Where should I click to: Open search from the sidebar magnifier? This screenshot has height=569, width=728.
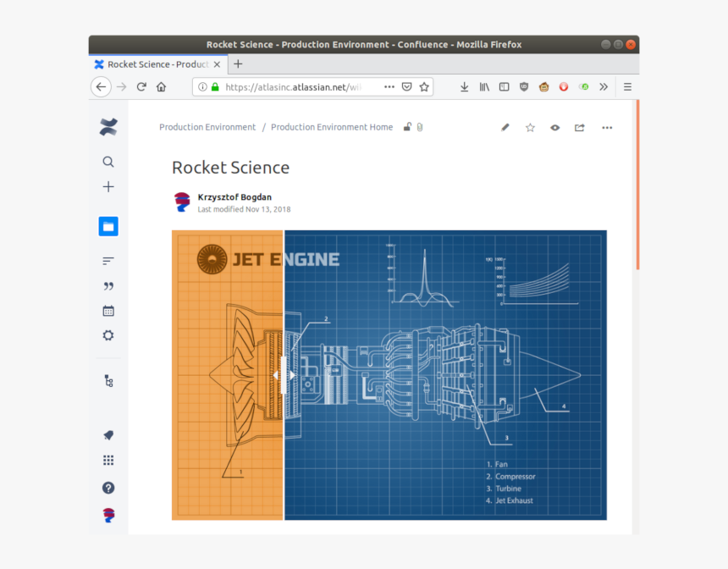tap(108, 162)
